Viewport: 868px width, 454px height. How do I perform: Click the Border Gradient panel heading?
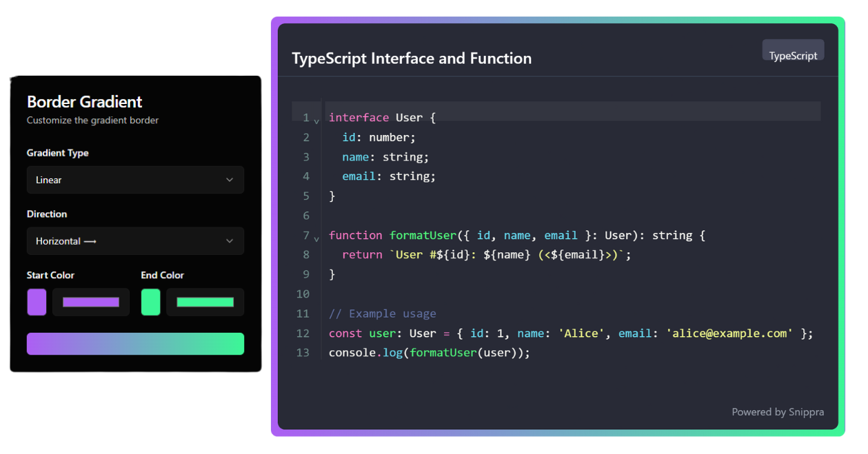pyautogui.click(x=84, y=102)
